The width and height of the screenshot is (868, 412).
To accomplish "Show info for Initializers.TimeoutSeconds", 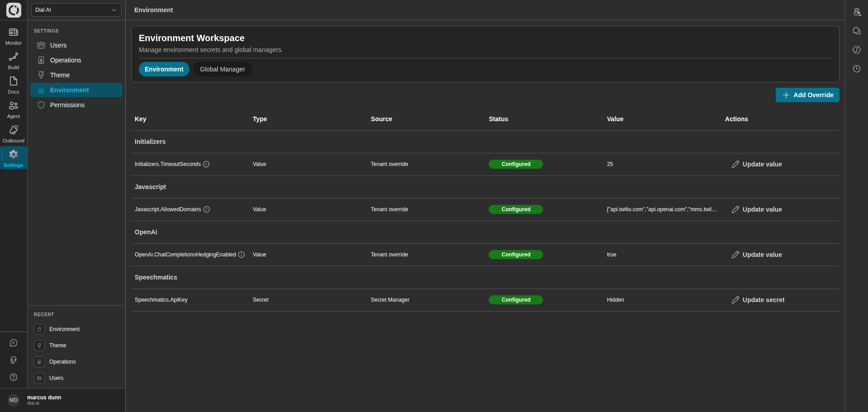I will coord(206,164).
